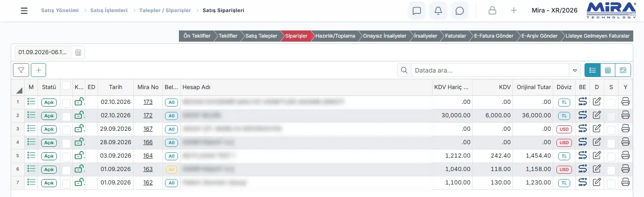Screen dimensions: 644x197
Task: Open BE flow icon for order 166
Action: (x=582, y=142)
